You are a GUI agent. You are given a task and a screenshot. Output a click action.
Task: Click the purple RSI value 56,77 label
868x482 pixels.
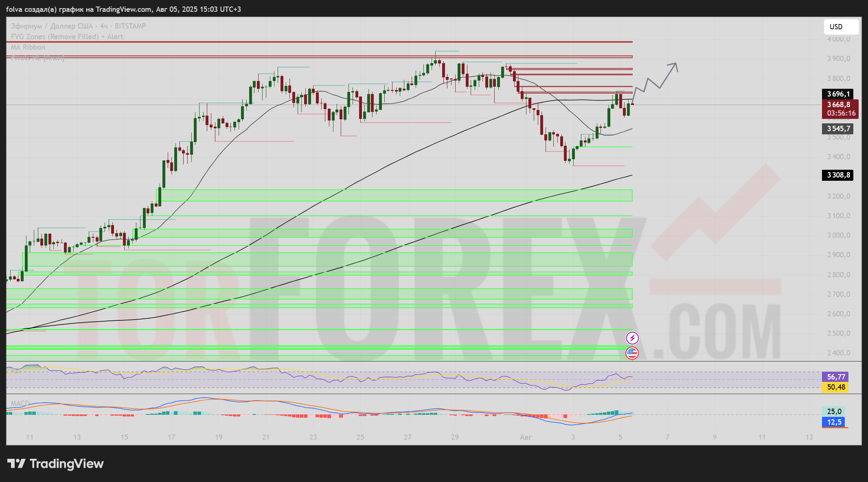[835, 377]
